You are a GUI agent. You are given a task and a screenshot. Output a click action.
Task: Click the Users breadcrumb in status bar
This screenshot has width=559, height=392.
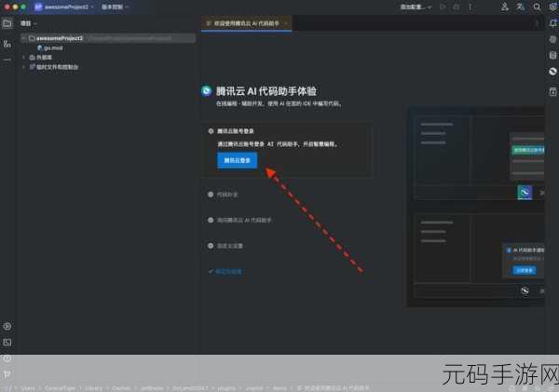(28, 388)
